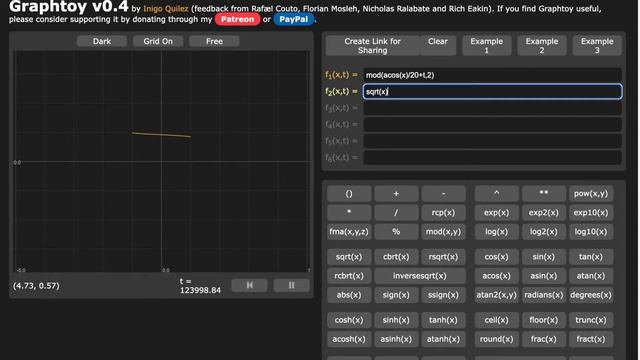Insert log10(x) function
The image size is (640, 360).
(591, 232)
